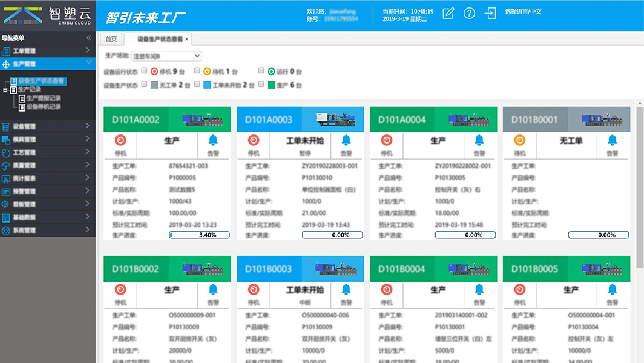This screenshot has height=363, width=644.
Task: Enable the 停机 9台 filter checkbox
Action: [144, 71]
